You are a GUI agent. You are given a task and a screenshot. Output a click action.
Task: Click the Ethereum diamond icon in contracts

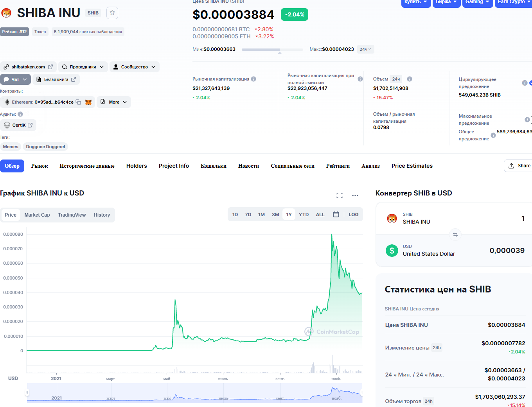tap(7, 102)
